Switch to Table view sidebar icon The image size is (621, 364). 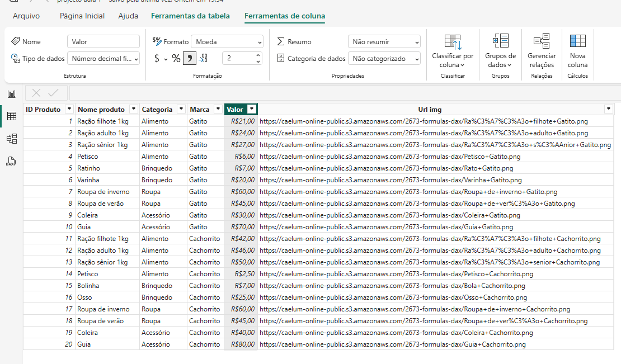12,116
